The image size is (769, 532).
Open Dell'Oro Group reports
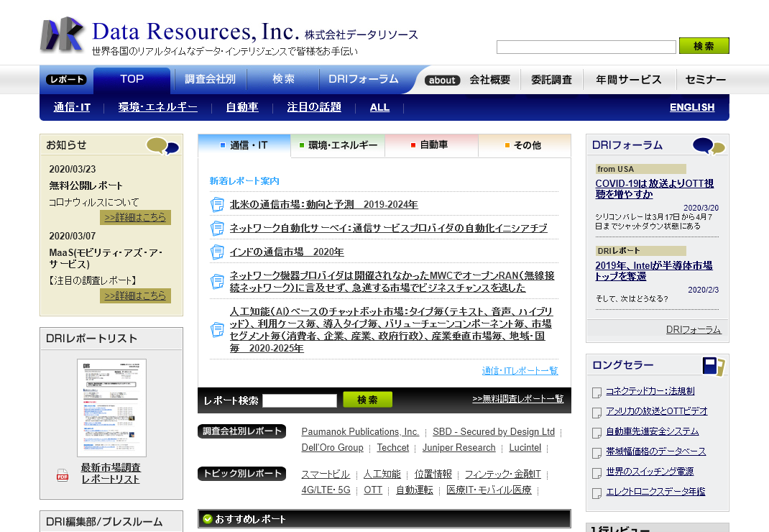(x=333, y=448)
